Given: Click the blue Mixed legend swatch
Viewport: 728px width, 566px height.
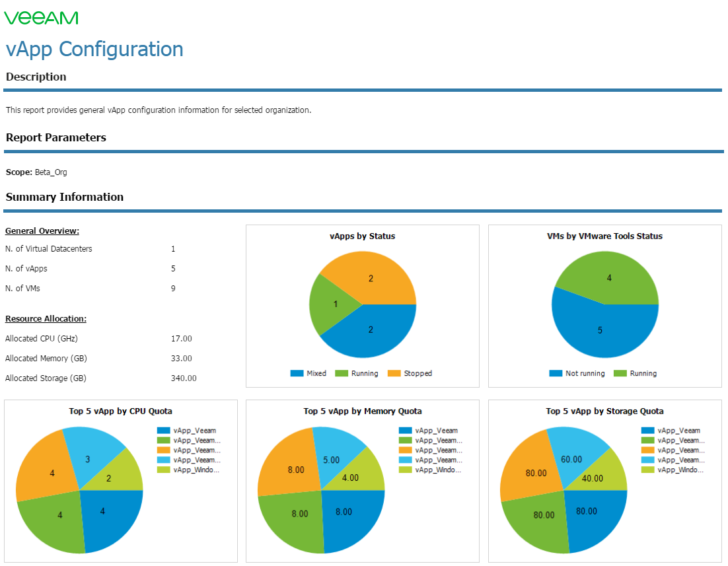Looking at the screenshot, I should coord(297,373).
